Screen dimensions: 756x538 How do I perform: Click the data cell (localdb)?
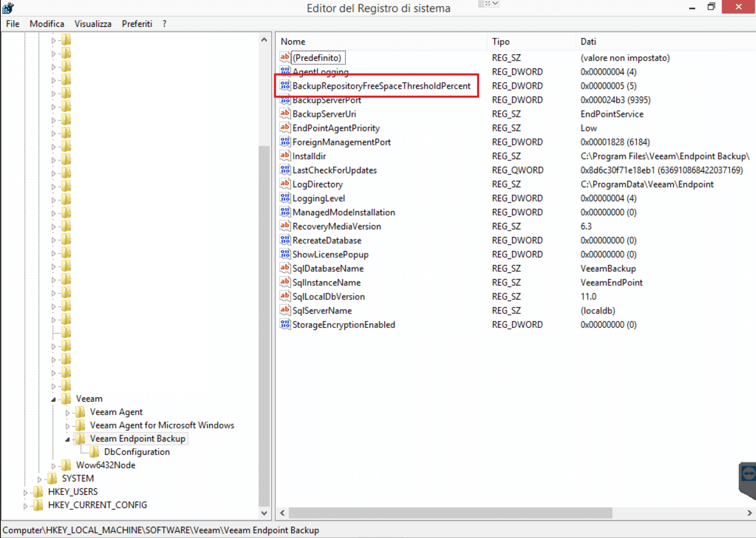point(598,310)
